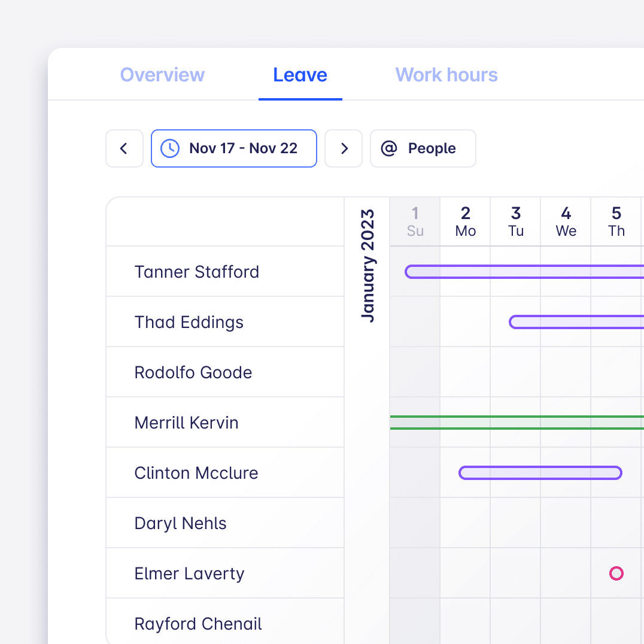The height and width of the screenshot is (644, 644).
Task: Select Daryl Nehls in the people list
Action: pos(180,523)
